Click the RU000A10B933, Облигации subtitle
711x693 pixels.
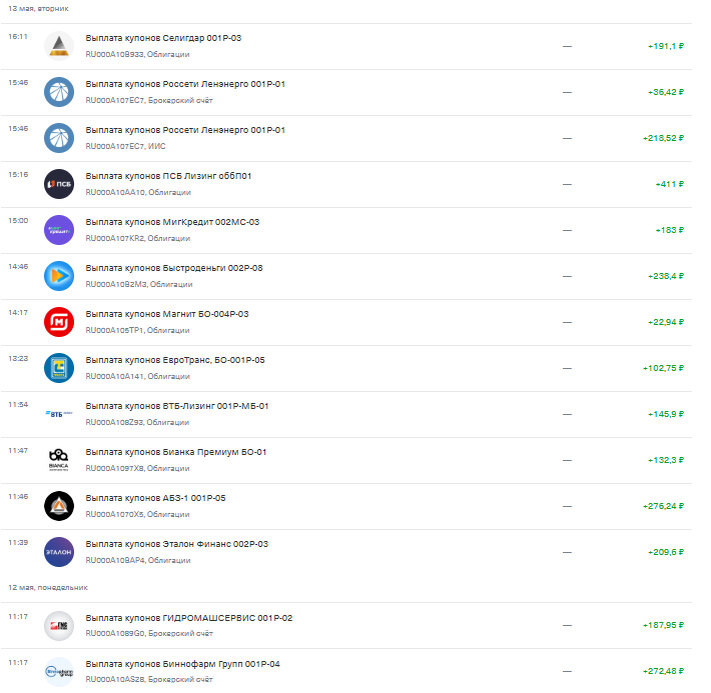click(x=138, y=54)
